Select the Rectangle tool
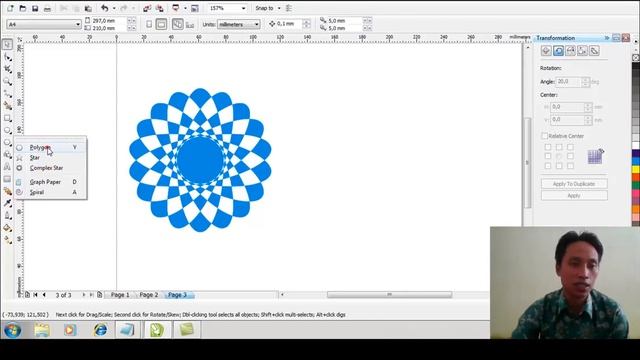 click(x=7, y=118)
